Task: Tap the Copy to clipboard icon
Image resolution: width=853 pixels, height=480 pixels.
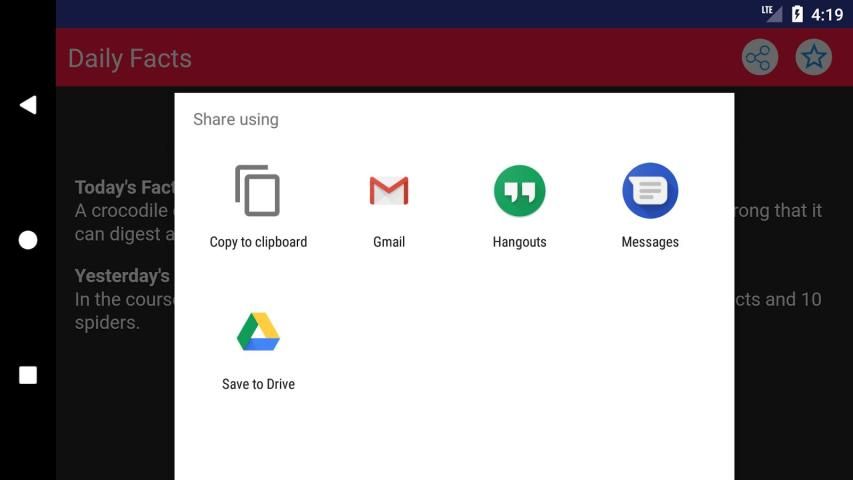Action: pyautogui.click(x=258, y=190)
